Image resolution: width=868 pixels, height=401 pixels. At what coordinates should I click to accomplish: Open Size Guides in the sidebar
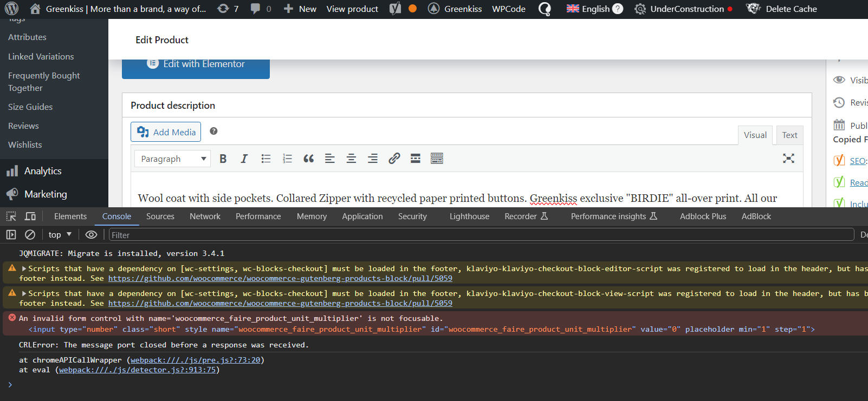tap(30, 107)
